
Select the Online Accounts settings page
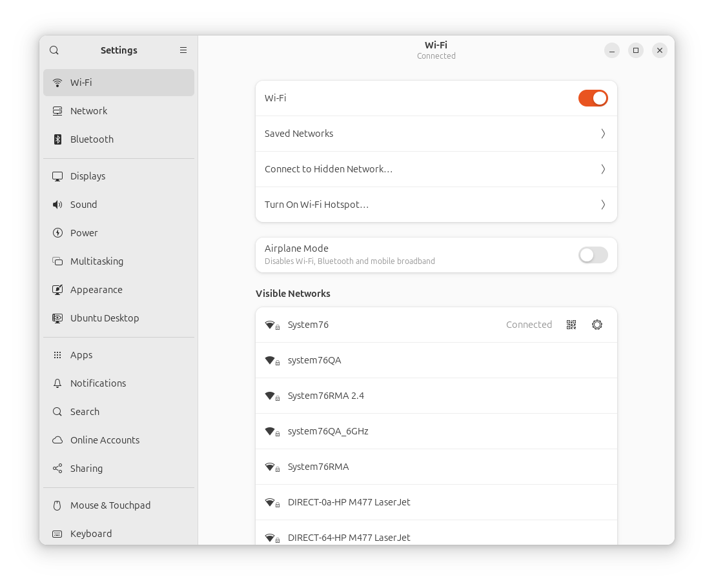[x=105, y=440]
